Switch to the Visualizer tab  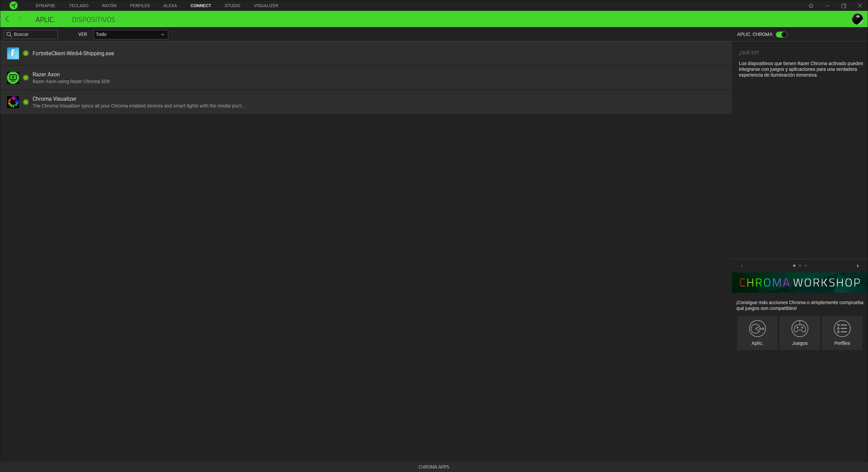[x=266, y=6]
